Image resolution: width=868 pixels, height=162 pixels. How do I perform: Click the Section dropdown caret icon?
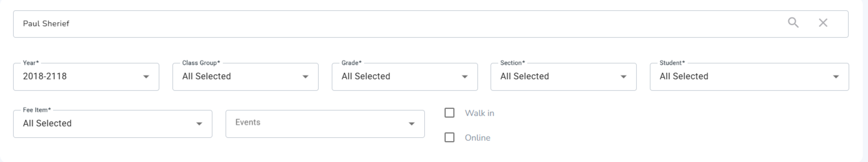pyautogui.click(x=623, y=77)
